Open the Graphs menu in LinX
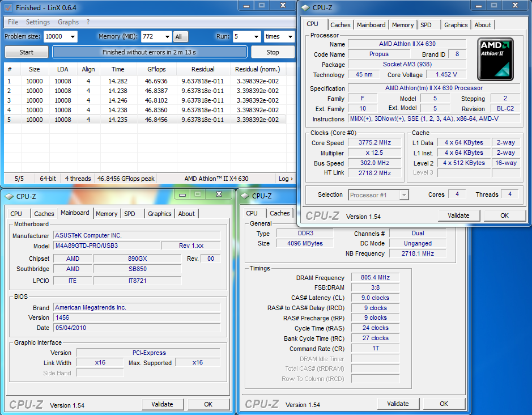Image resolution: width=532 pixels, height=415 pixels. [68, 22]
